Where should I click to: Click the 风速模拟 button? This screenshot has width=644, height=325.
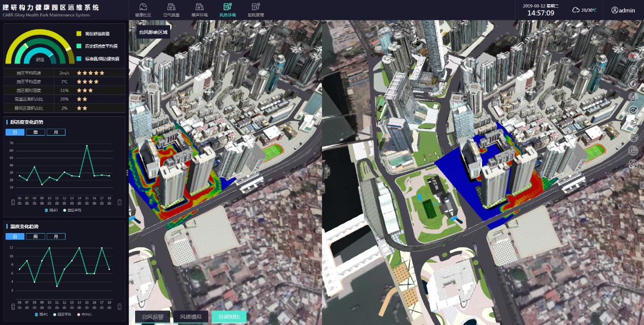pyautogui.click(x=190, y=317)
